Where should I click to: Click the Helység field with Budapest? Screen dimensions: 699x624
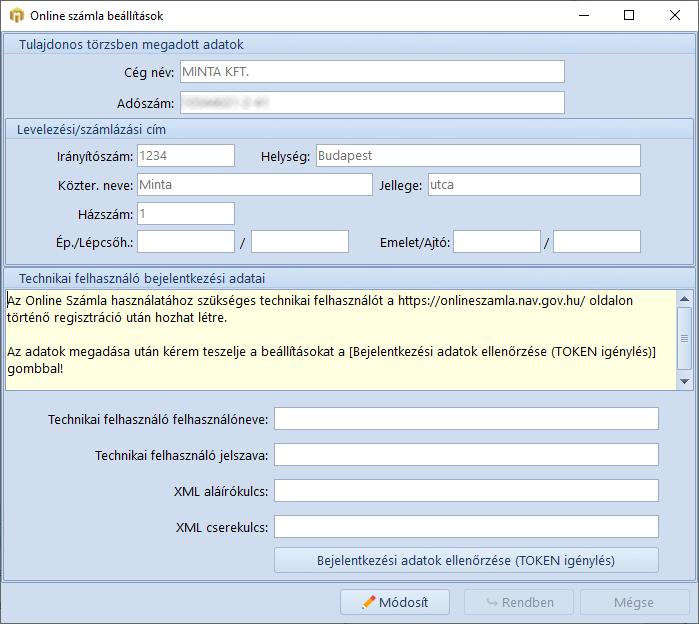477,155
